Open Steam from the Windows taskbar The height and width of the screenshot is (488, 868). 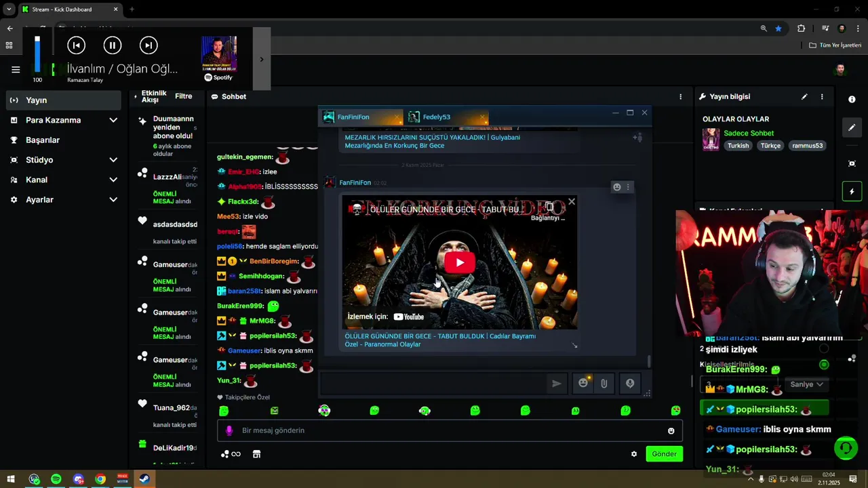pos(144,479)
